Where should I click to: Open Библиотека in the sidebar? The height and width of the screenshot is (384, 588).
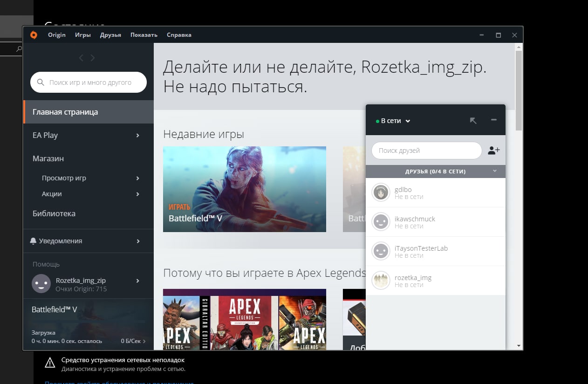(x=54, y=213)
